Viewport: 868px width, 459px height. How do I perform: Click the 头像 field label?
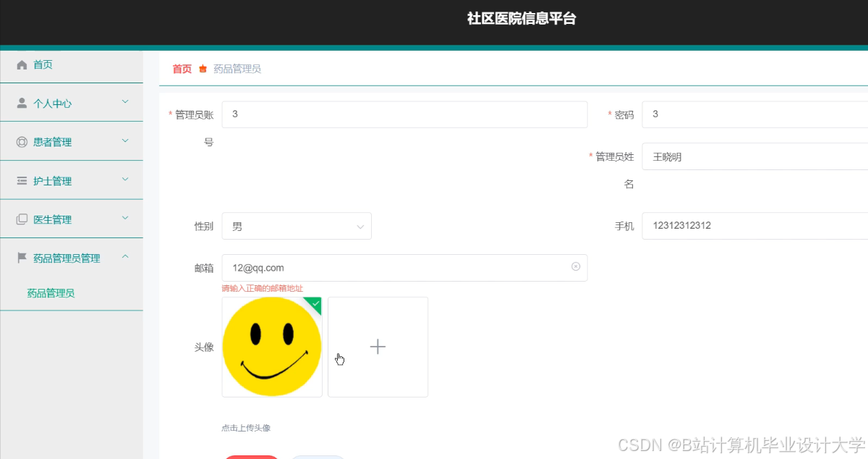(204, 348)
